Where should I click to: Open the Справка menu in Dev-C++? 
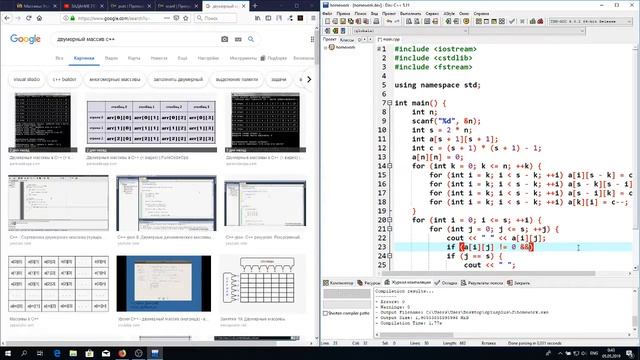(x=481, y=13)
